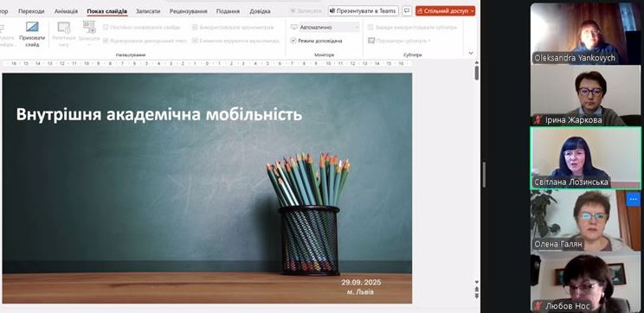
Task: Click the date 29.09. 2025 on slide
Action: point(361,282)
